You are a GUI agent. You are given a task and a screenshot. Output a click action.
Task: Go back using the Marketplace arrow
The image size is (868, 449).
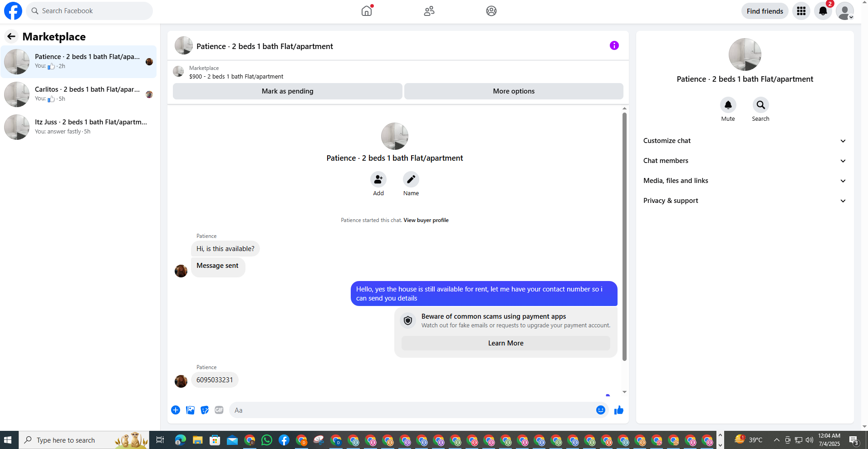[x=11, y=36]
